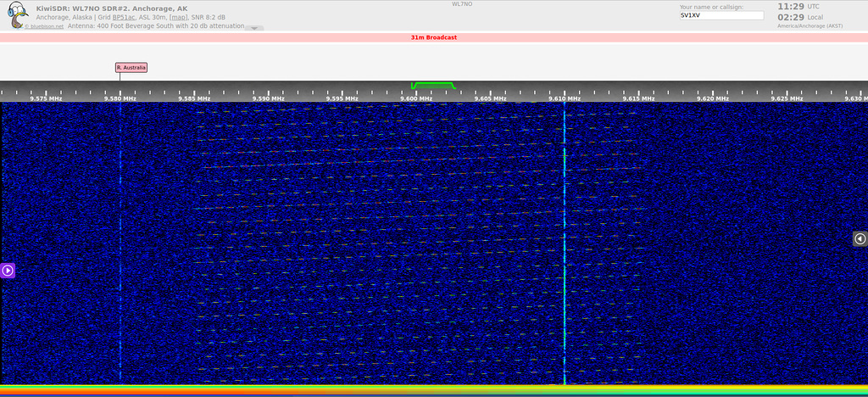Image resolution: width=868 pixels, height=397 pixels.
Task: Open the purple left panel arrow button
Action: 8,271
